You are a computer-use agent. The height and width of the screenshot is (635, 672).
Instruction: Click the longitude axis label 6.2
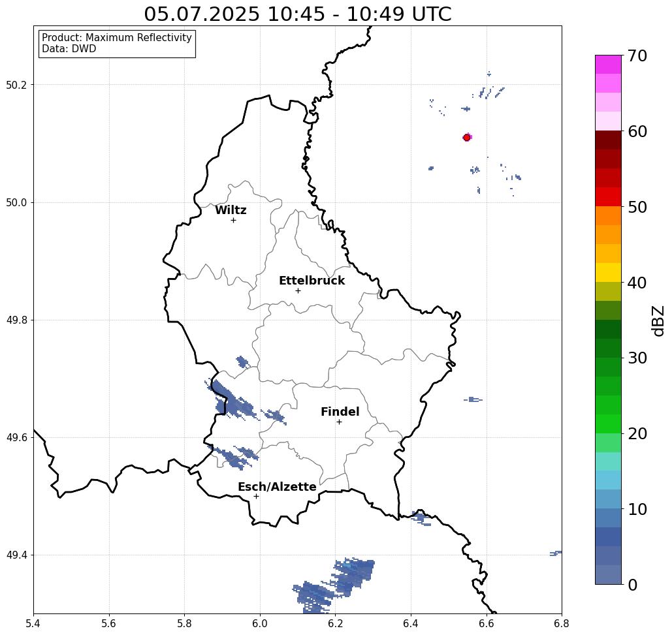[335, 623]
